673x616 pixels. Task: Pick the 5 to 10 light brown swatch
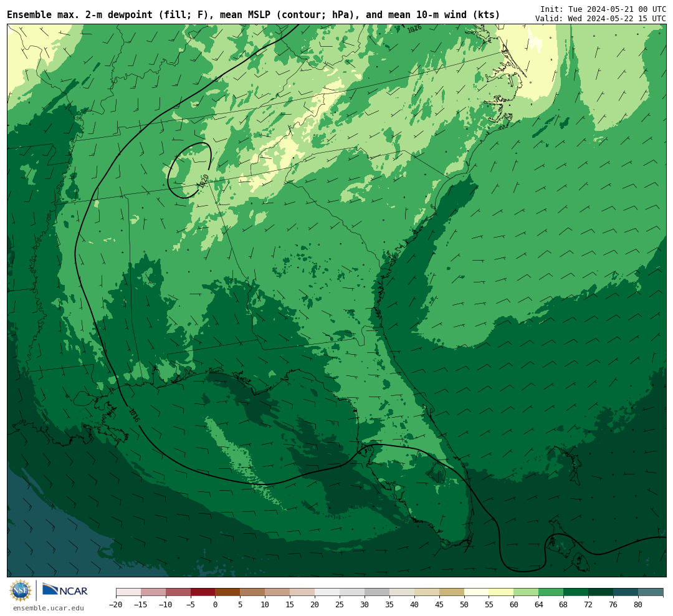(253, 592)
